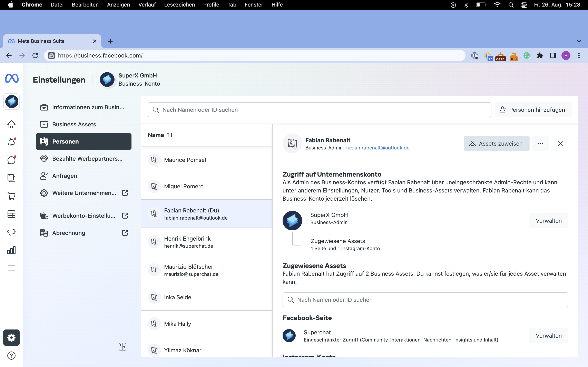Image resolution: width=588 pixels, height=367 pixels.
Task: Click Personen hinzufügen button
Action: 533,110
